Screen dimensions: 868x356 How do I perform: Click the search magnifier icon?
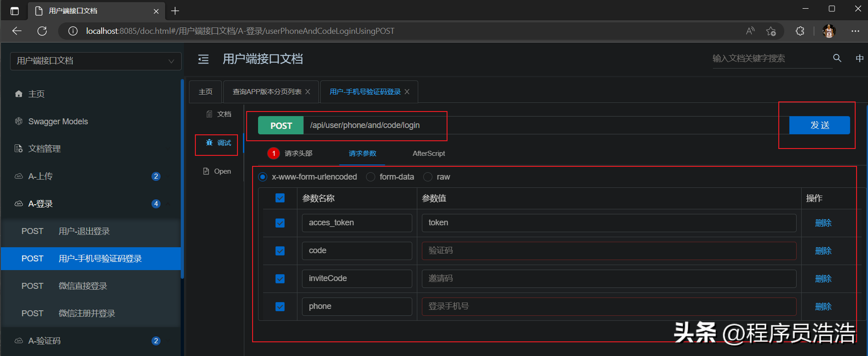tap(837, 58)
